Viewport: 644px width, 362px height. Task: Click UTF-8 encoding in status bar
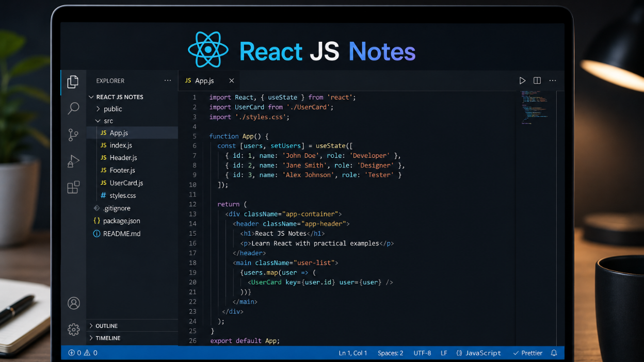coord(422,353)
